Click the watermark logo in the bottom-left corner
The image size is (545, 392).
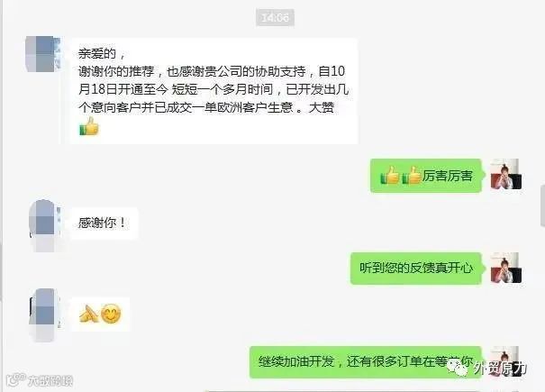coord(16,379)
